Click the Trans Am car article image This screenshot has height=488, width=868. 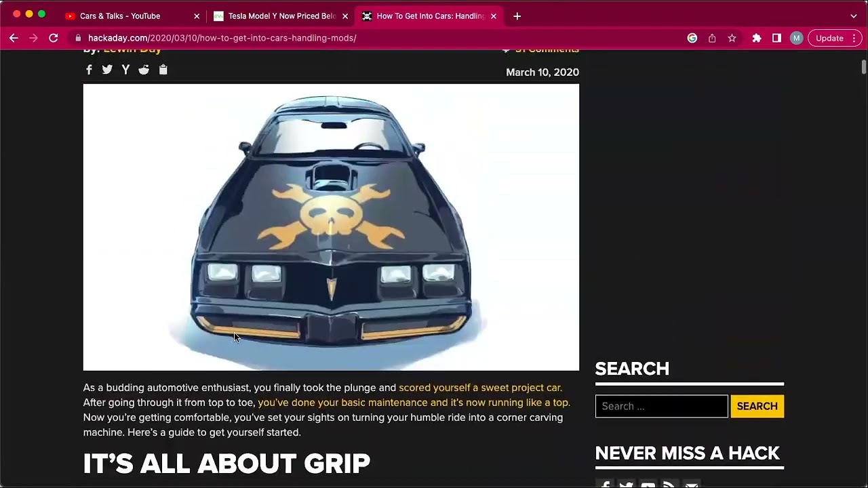(x=331, y=227)
